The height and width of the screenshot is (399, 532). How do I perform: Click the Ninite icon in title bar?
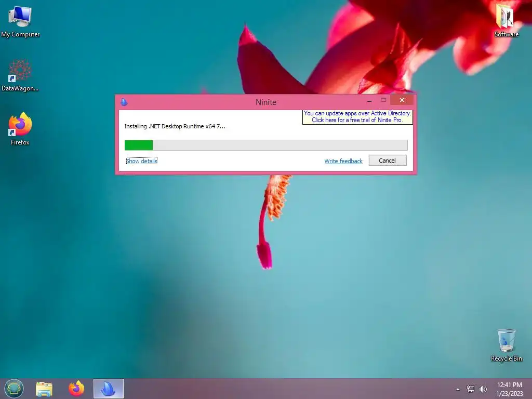pos(124,102)
